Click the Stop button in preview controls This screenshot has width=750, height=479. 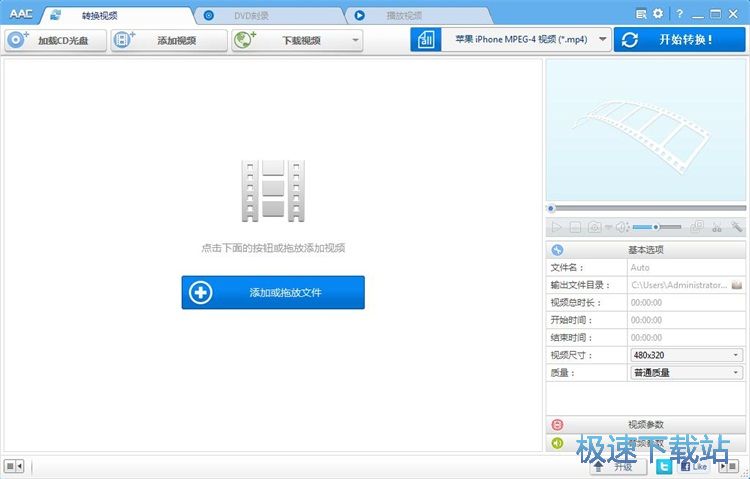tap(575, 227)
